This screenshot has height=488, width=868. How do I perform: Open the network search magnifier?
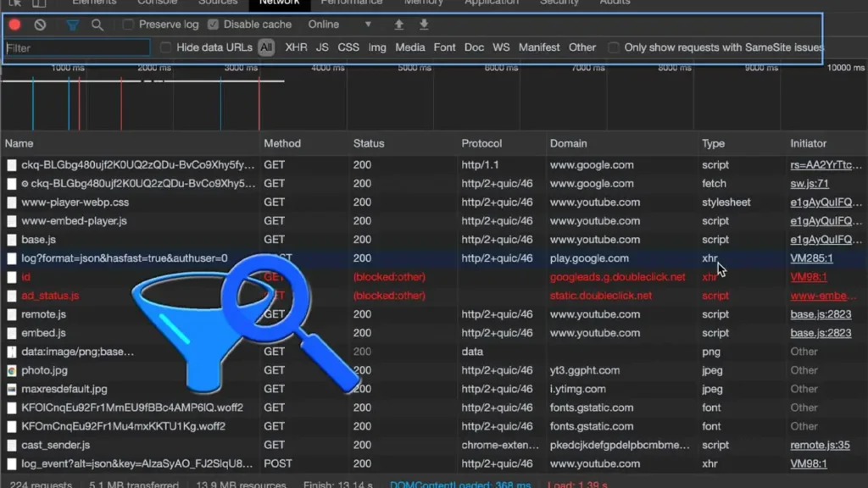97,25
